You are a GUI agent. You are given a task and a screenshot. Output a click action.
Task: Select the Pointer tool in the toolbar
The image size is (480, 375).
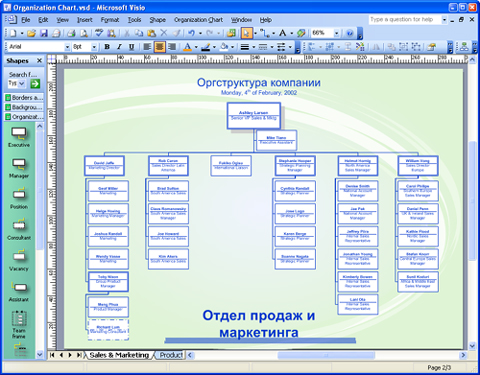point(246,33)
